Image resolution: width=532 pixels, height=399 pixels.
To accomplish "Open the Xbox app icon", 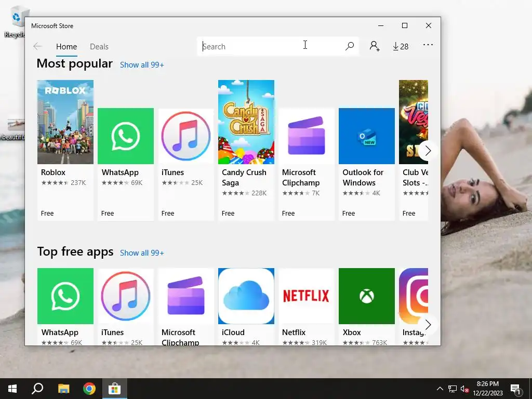I will (367, 296).
